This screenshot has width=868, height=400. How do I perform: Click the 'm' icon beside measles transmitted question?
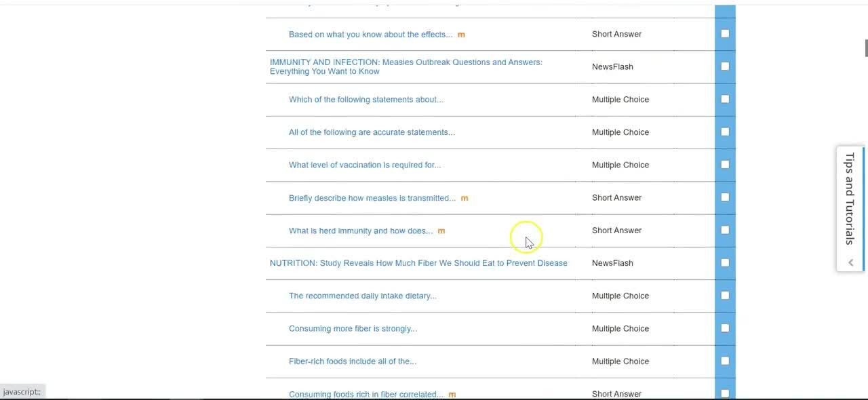465,198
